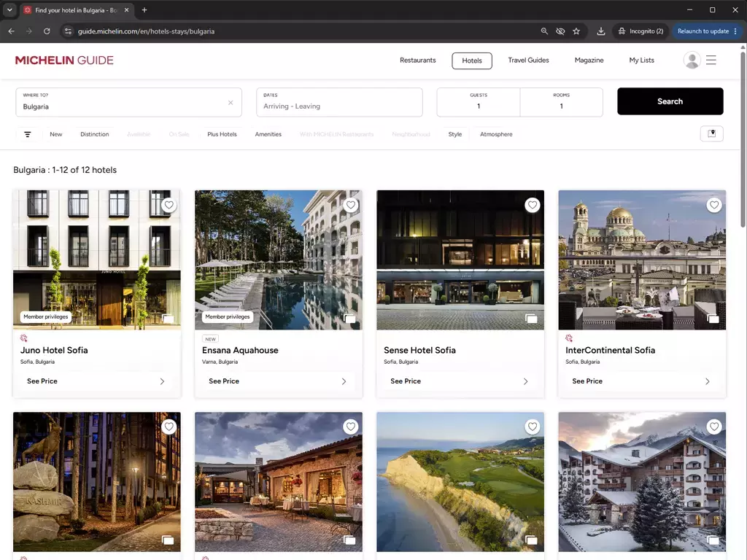
Task: Open a new browser tab
Action: [144, 10]
